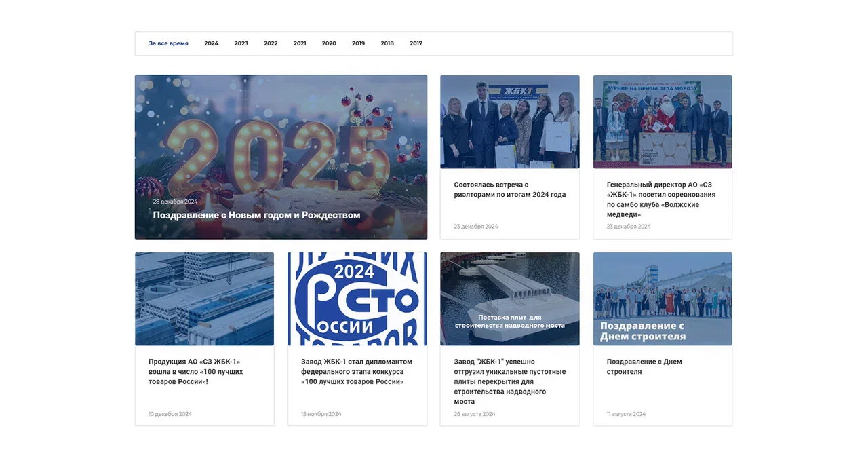This screenshot has width=868, height=458.
Task: Filter news by year 2021
Action: [x=300, y=43]
